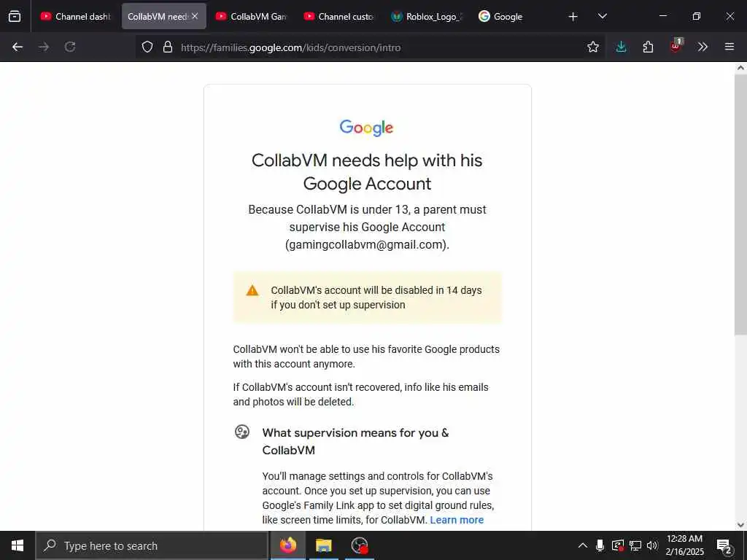Close the CollabVM needs help tab
The width and height of the screenshot is (747, 560).
pos(195,16)
